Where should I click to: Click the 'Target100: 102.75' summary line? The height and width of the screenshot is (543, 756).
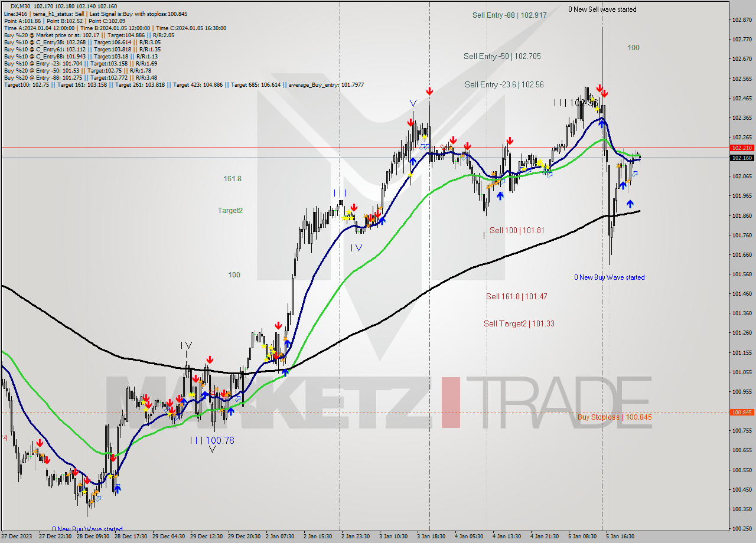[x=184, y=84]
